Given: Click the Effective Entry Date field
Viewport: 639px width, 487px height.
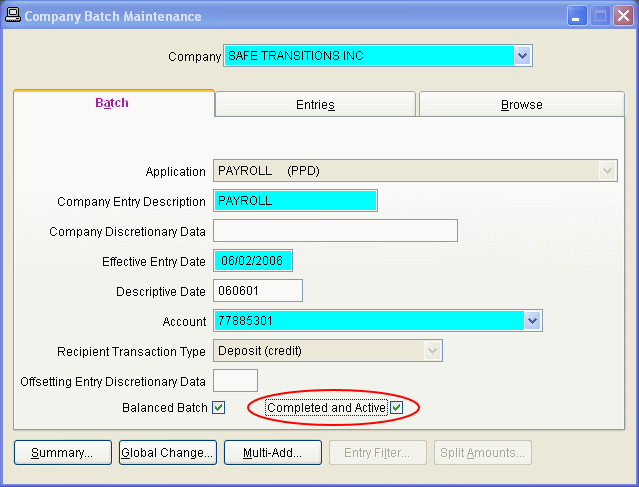Looking at the screenshot, I should (253, 261).
